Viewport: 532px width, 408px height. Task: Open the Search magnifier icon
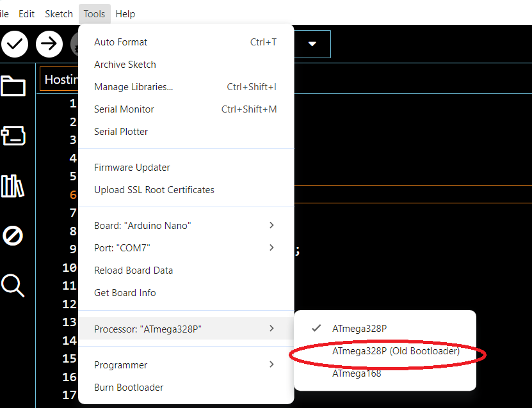(13, 285)
